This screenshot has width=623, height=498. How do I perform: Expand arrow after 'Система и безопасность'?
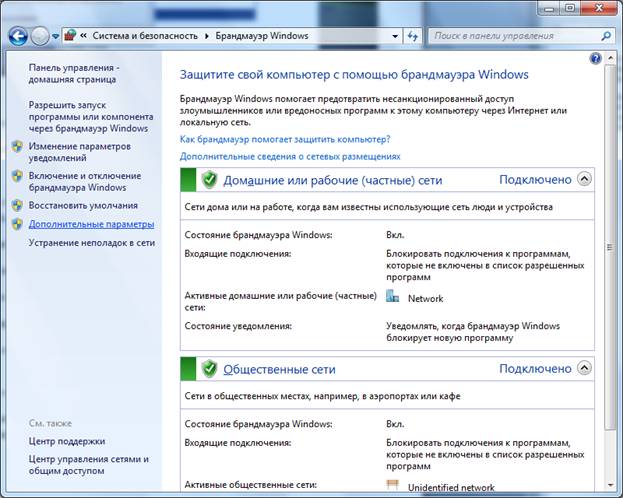[x=207, y=36]
